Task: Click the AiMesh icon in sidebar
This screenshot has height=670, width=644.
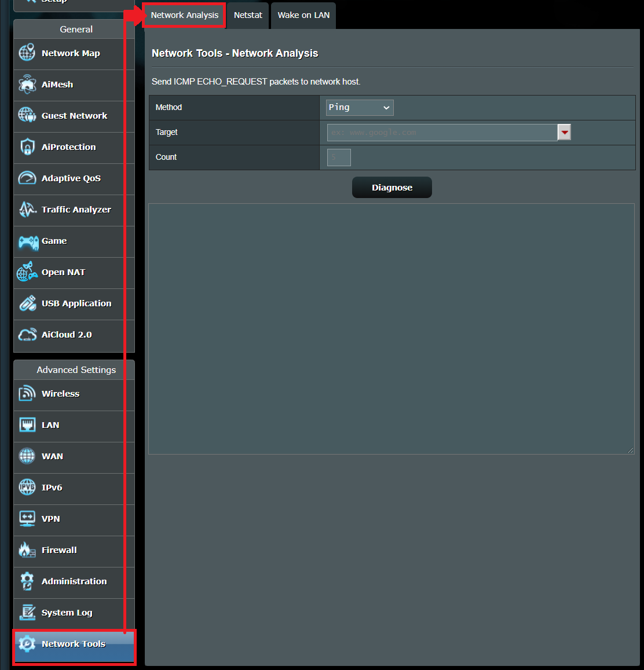Action: [x=27, y=84]
